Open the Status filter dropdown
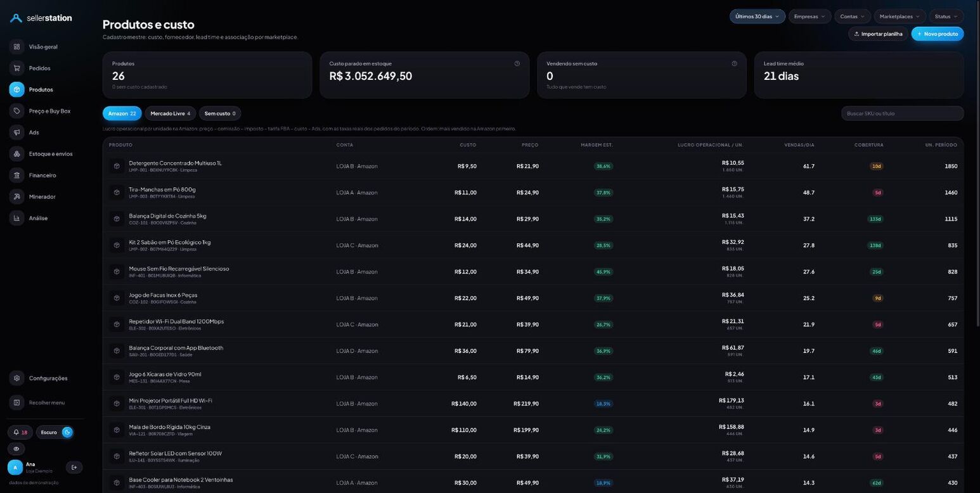 click(946, 16)
